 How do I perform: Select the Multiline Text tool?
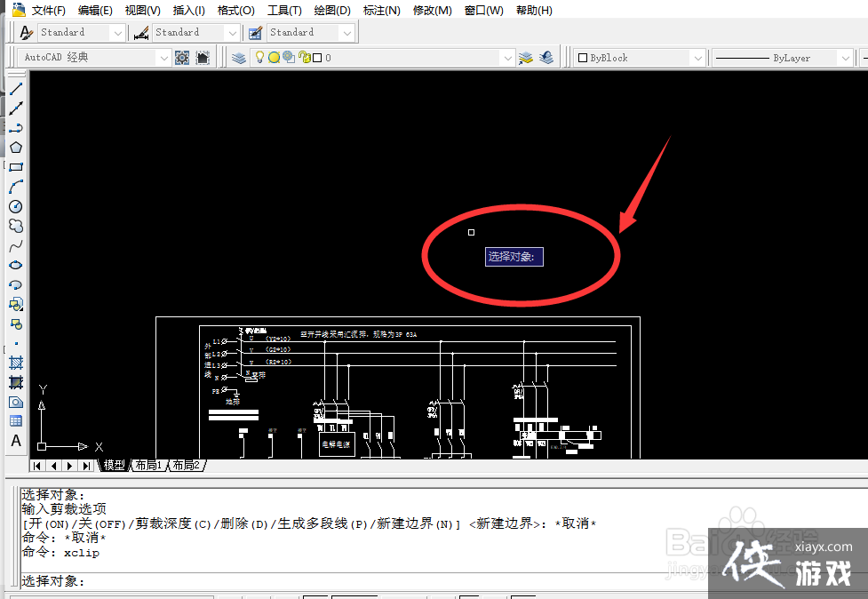point(16,440)
